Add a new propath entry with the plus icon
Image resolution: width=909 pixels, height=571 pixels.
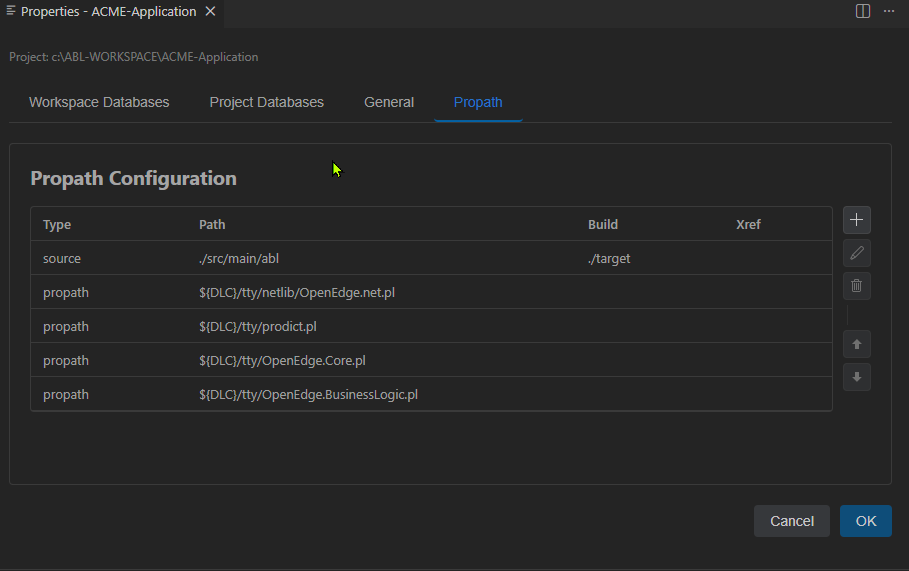(x=856, y=220)
